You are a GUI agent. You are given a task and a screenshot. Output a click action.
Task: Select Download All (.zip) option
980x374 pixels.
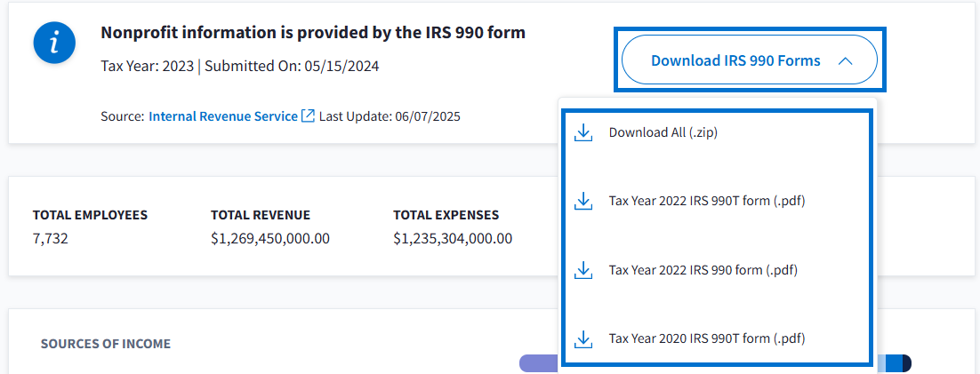click(x=663, y=133)
